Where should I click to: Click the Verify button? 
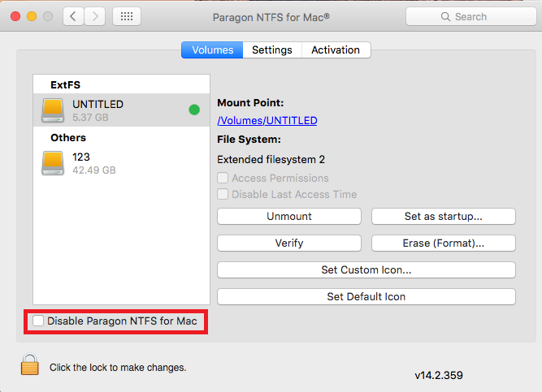[x=289, y=243]
